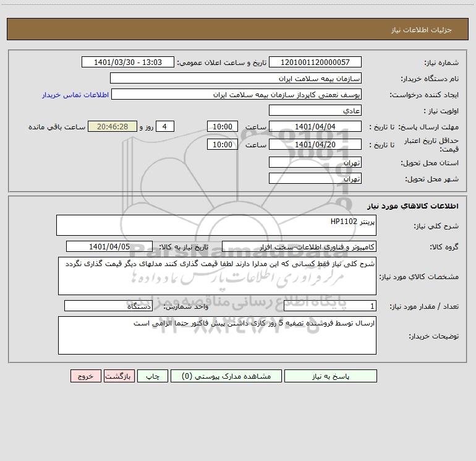Click the response deadline date 1401/04/04
Image resolution: width=476 pixels, height=461 pixels.
pos(315,126)
